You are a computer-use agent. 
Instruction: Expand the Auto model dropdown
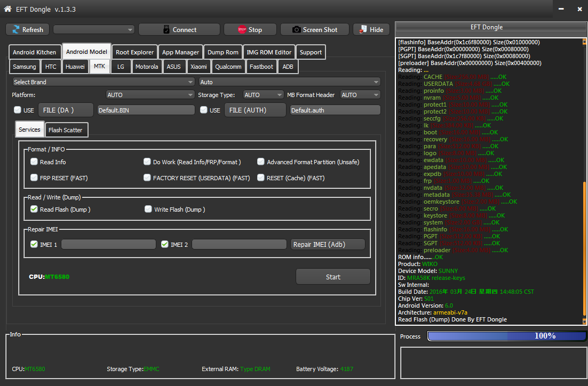pos(290,82)
